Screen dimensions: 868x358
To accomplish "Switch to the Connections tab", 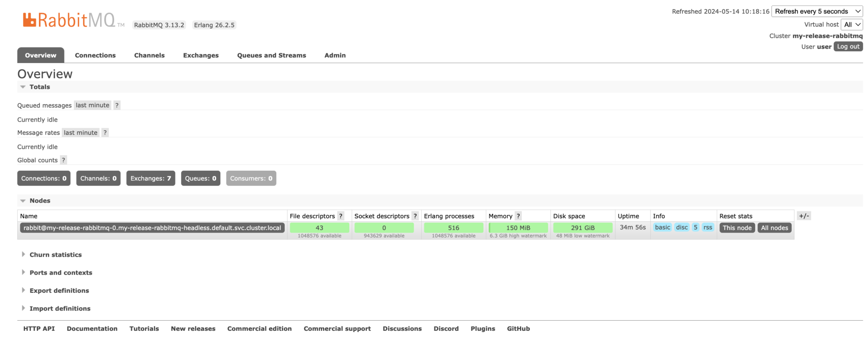I will click(x=95, y=55).
